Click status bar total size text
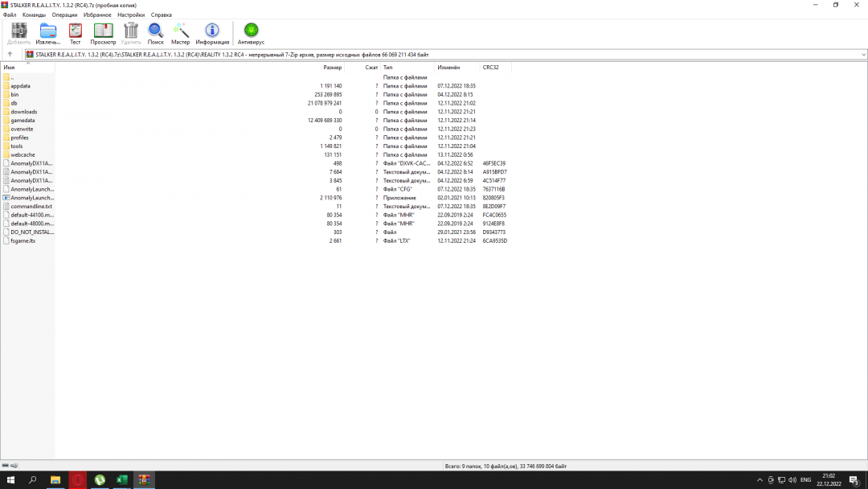Image resolution: width=868 pixels, height=489 pixels. click(506, 466)
